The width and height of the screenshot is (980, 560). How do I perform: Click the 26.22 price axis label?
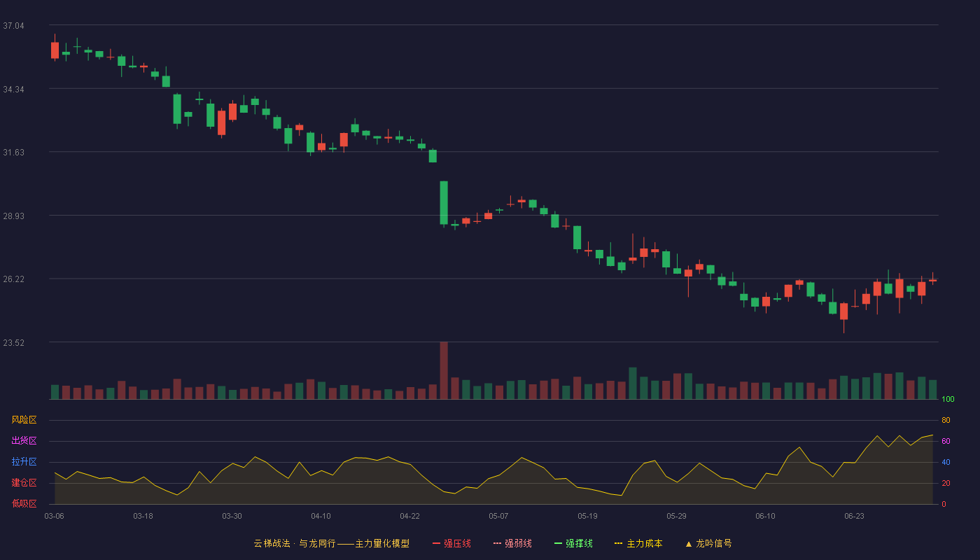[x=13, y=279]
